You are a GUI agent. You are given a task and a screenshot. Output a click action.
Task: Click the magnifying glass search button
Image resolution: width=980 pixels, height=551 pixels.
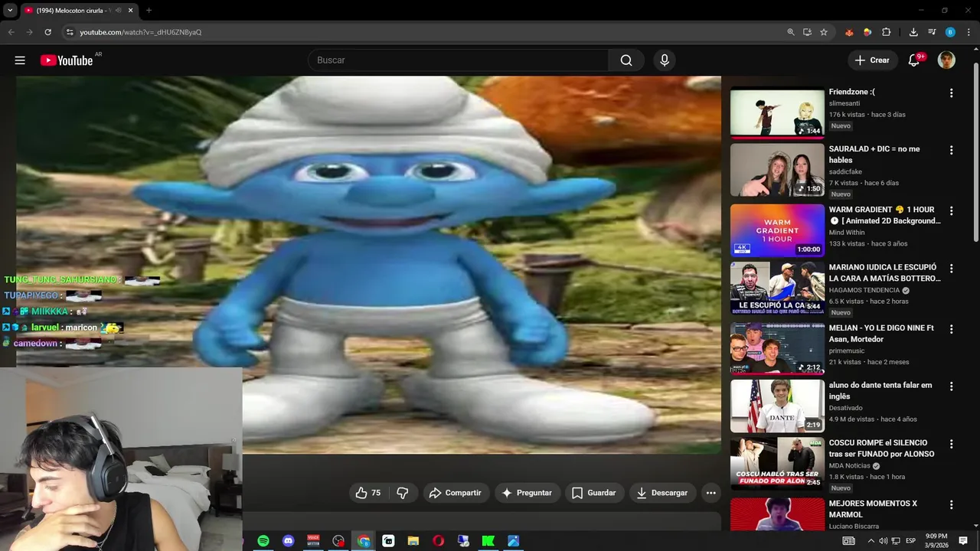626,60
